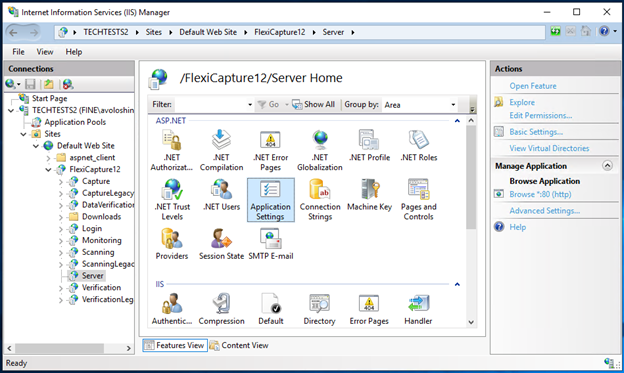Viewport: 624px width, 373px height.
Task: Collapse the ASP.NET group section
Action: pyautogui.click(x=457, y=121)
